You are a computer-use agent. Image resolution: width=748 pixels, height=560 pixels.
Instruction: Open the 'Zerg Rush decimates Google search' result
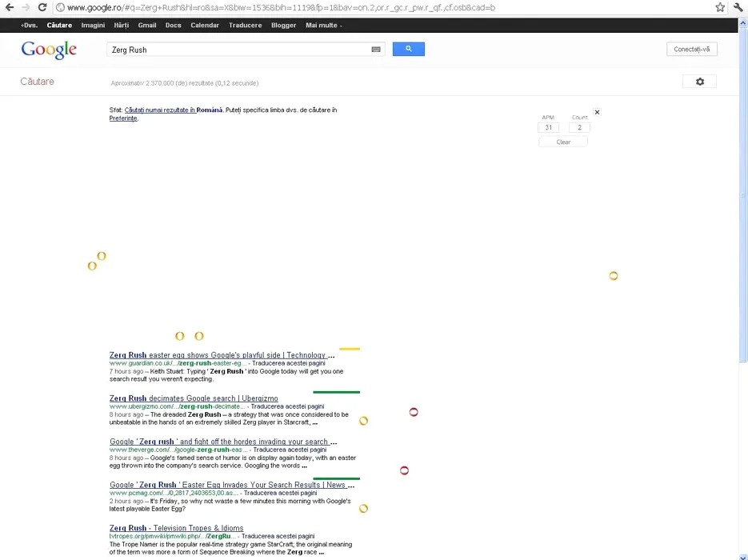[194, 398]
